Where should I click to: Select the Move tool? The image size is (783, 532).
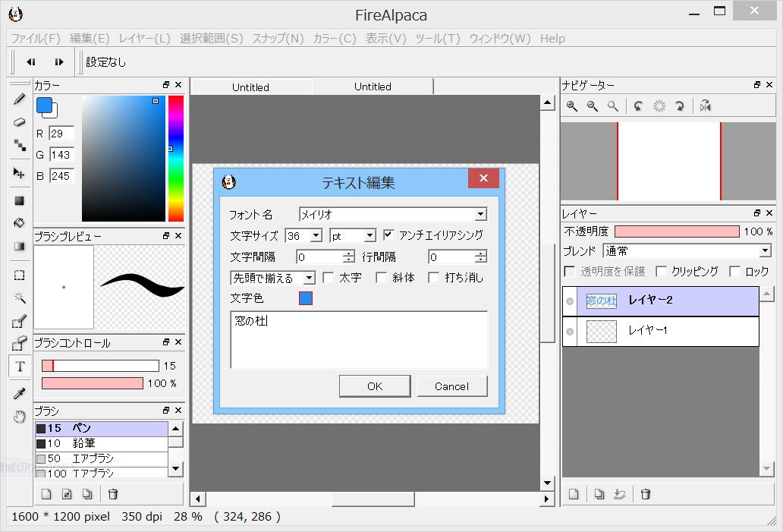click(x=19, y=174)
